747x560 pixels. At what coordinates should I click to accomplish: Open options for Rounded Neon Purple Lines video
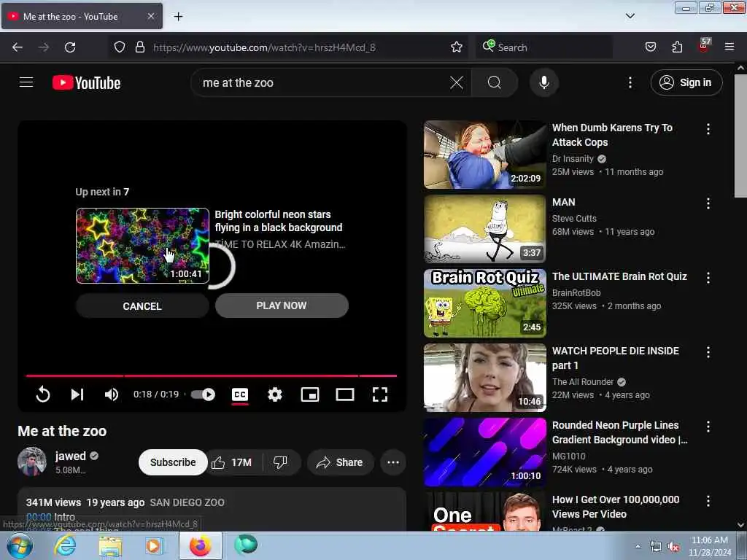pyautogui.click(x=708, y=426)
